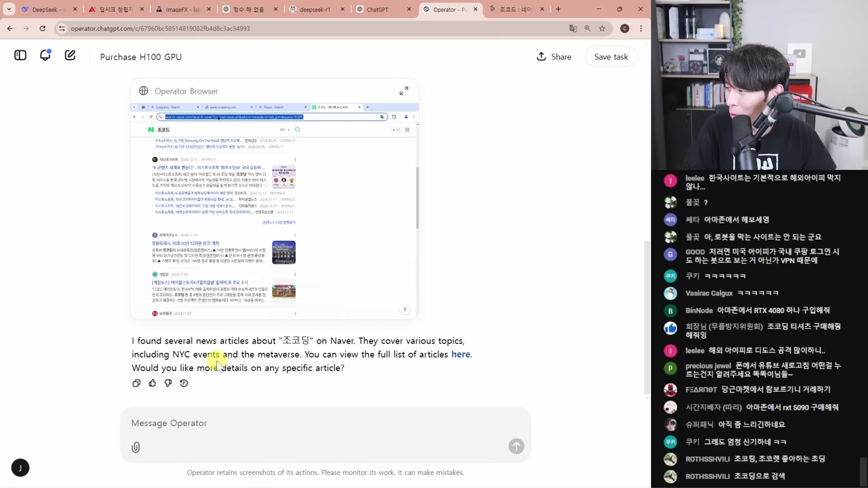Click leelee's chat message about 한국사이트
This screenshot has width=868, height=488.
point(762,182)
